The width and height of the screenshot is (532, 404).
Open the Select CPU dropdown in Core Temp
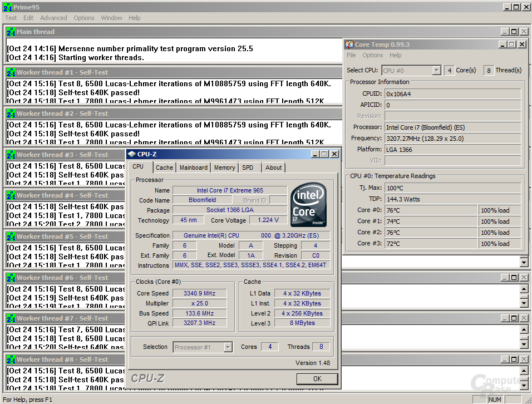click(x=436, y=71)
